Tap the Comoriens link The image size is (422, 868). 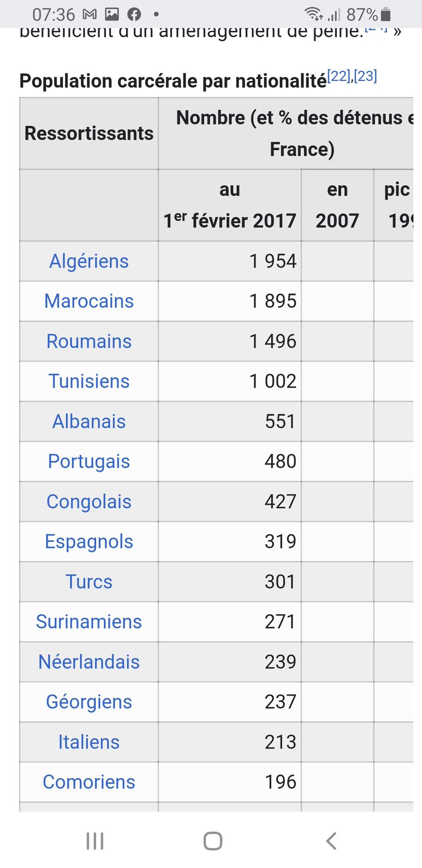pyautogui.click(x=89, y=782)
